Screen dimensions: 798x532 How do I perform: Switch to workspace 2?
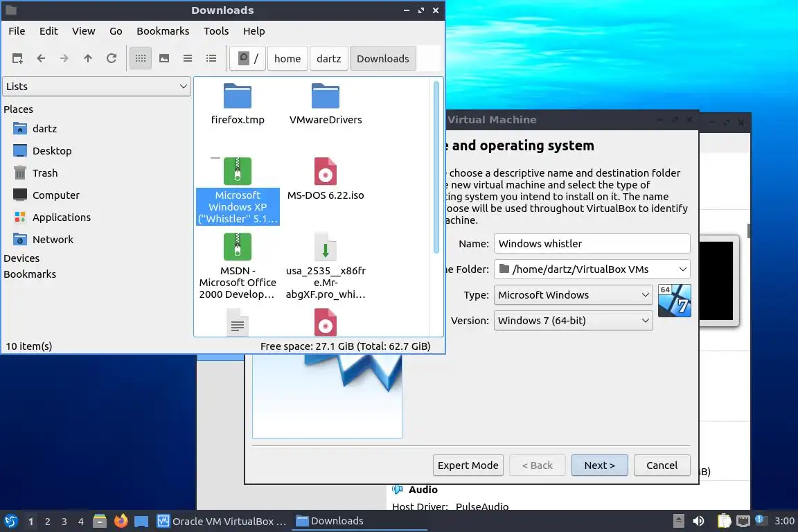pyautogui.click(x=48, y=522)
